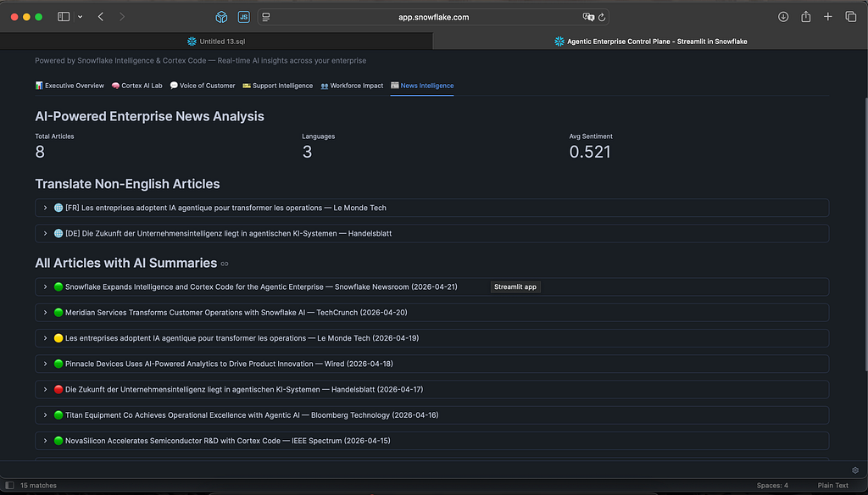Image resolution: width=868 pixels, height=495 pixels.
Task: Click the page vertical scrollbar
Action: pyautogui.click(x=865, y=234)
